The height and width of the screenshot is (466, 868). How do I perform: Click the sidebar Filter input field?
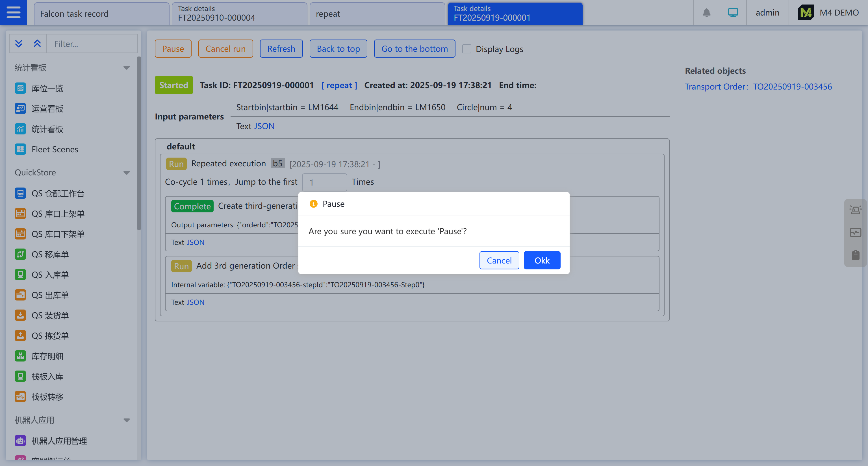[x=92, y=44]
